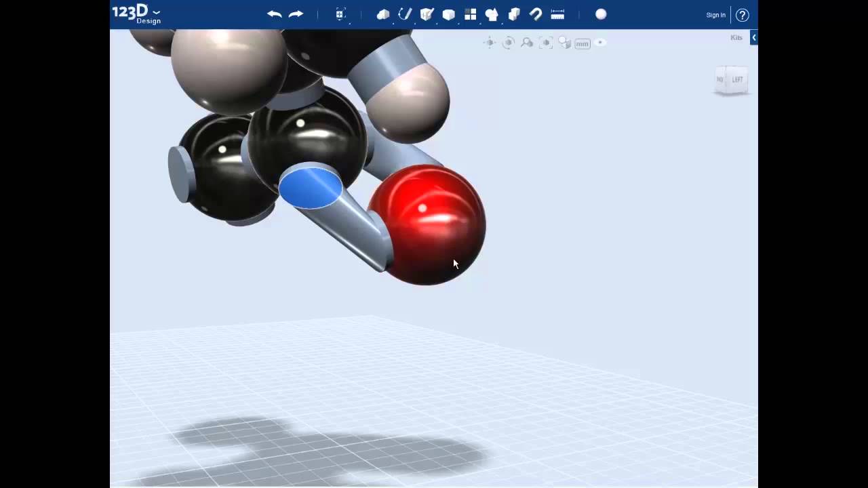Select the Orbit navigation tool
The width and height of the screenshot is (868, 488).
[x=508, y=43]
